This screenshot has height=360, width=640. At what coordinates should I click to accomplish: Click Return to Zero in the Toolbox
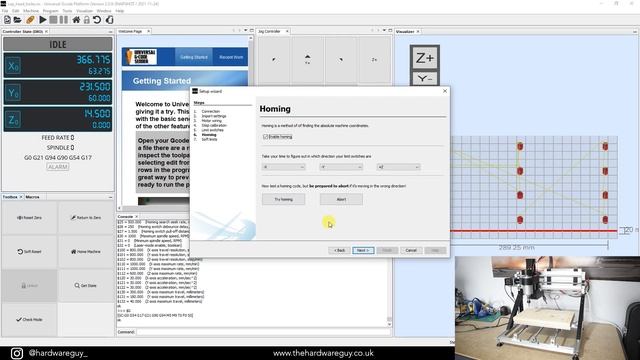coord(86,218)
